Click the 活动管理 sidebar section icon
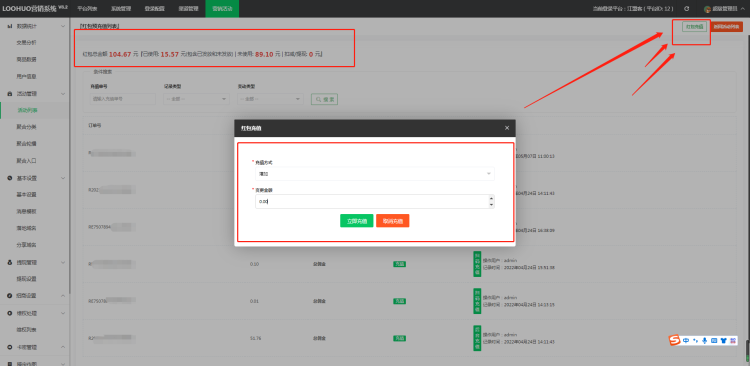 pyautogui.click(x=10, y=94)
